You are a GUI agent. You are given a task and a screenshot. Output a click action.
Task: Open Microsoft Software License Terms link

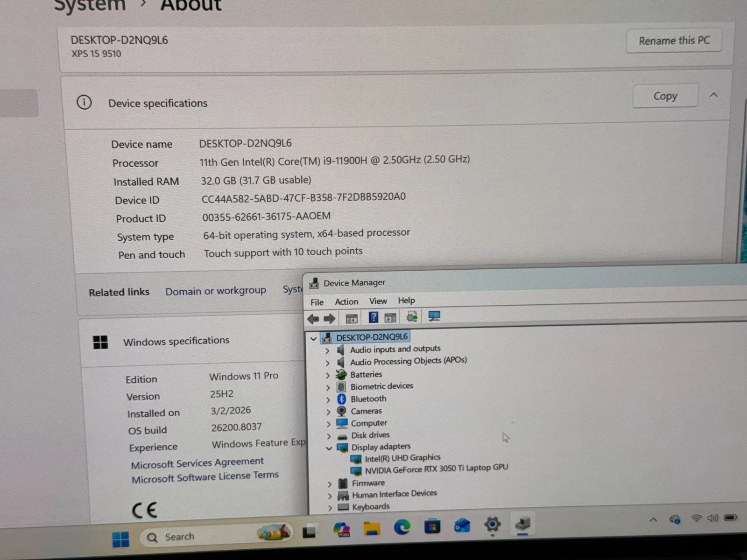tap(205, 476)
